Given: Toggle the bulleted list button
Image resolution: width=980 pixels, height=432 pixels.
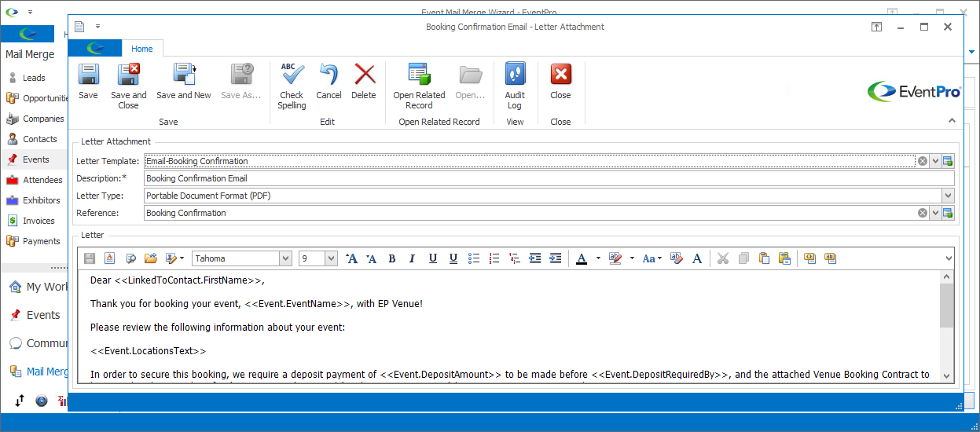Looking at the screenshot, I should pyautogui.click(x=474, y=258).
